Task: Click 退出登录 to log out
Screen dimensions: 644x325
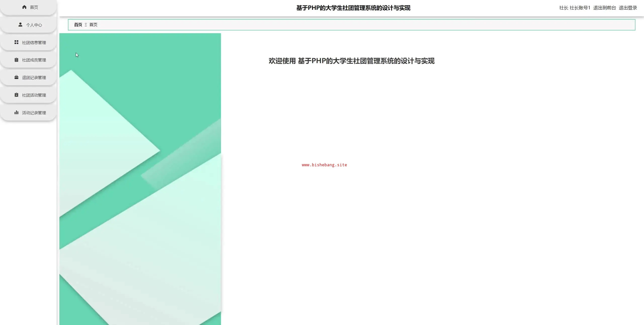Action: 628,8
